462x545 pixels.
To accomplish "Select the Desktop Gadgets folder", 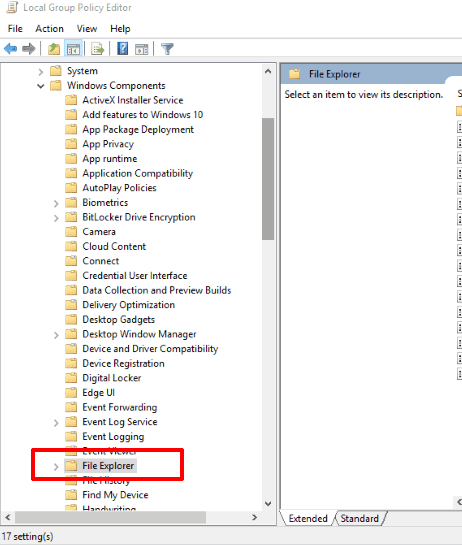I will 118,319.
